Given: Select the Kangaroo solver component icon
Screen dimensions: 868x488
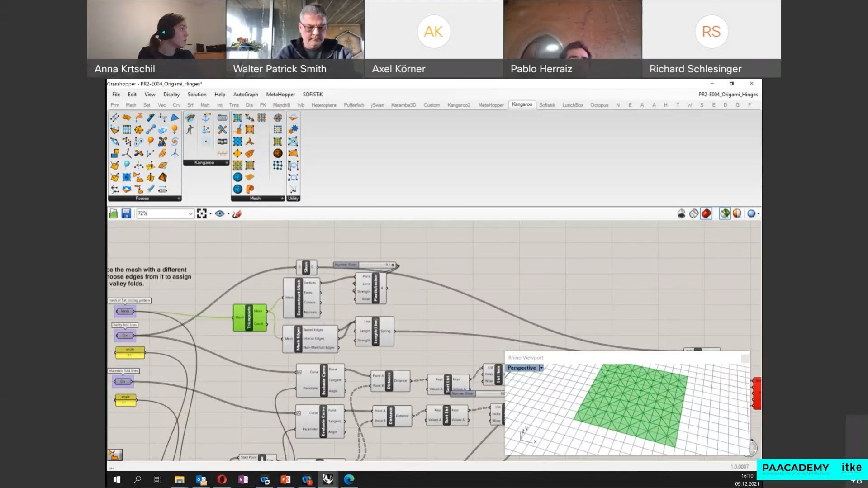Looking at the screenshot, I should click(x=190, y=118).
